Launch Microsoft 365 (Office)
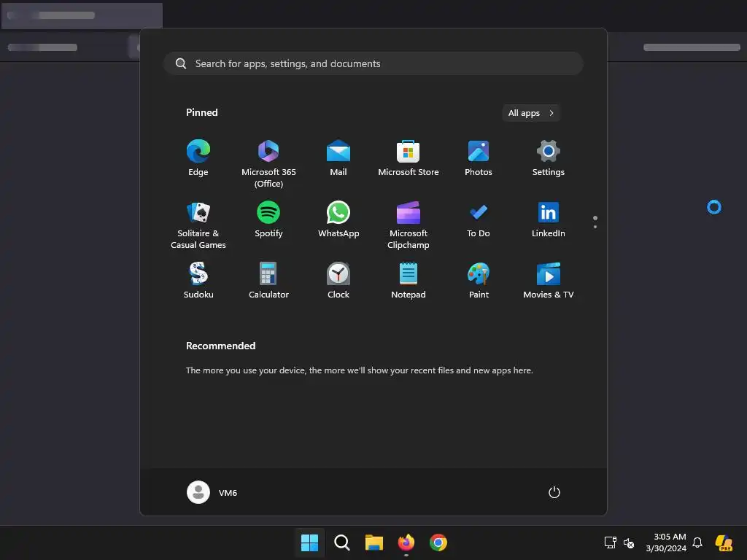Screen dimensions: 747x560 click(x=268, y=163)
